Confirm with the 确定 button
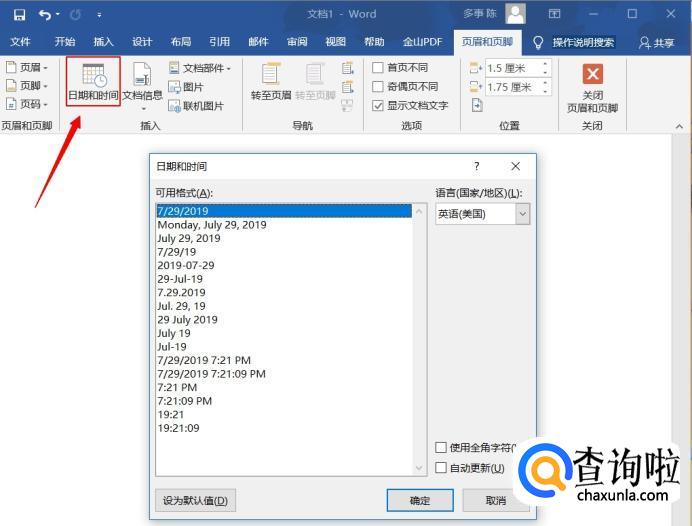 pyautogui.click(x=420, y=500)
